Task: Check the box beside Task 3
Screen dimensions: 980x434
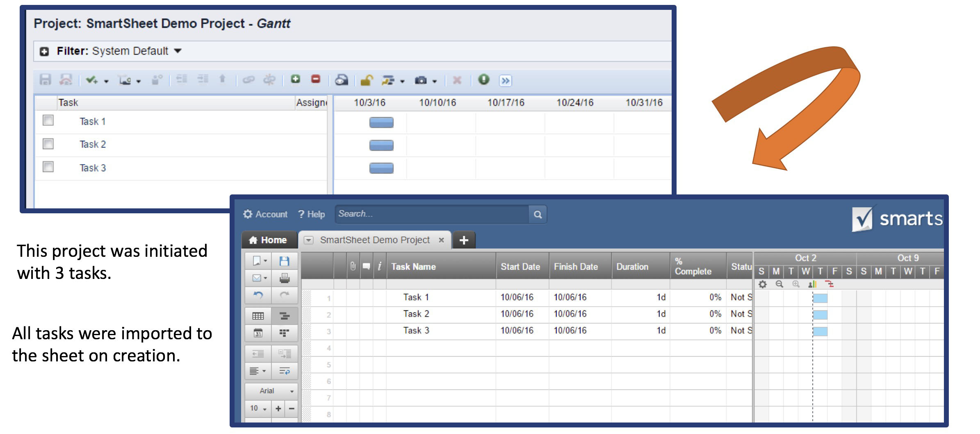Action: pyautogui.click(x=48, y=167)
